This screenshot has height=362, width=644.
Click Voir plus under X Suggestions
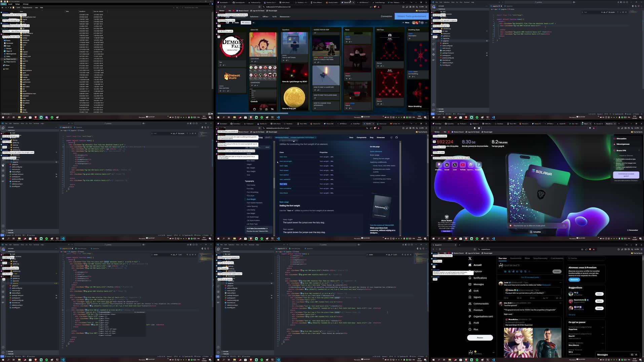coord(572,315)
